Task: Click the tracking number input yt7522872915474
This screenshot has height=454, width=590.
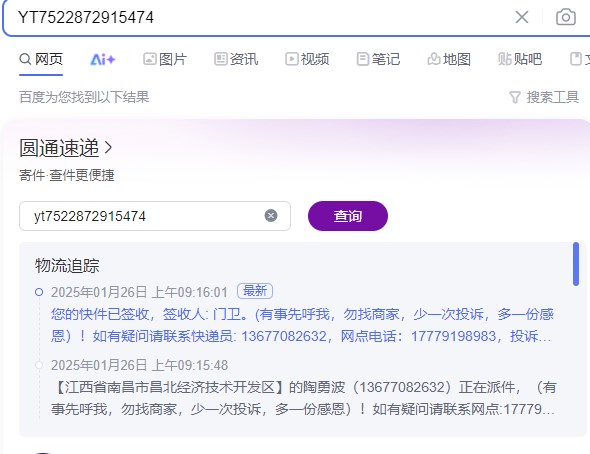Action: [155, 216]
